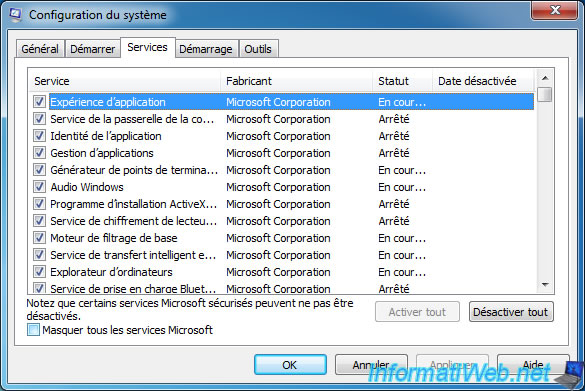Screen dimensions: 585x391
Task: Select the Gestion d'applications row
Action: click(284, 153)
